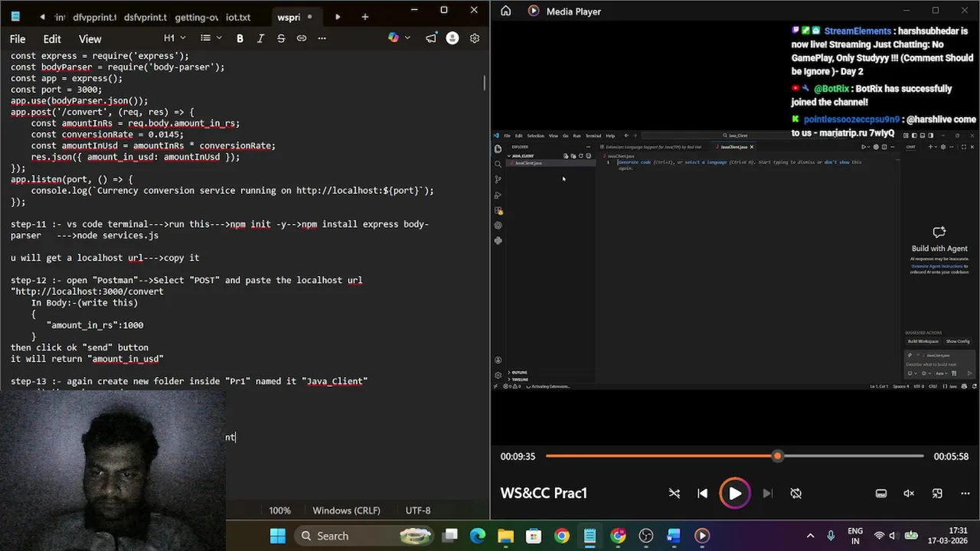980x551 pixels.
Task: Switch to the dsfvpprint tab
Action: point(145,17)
